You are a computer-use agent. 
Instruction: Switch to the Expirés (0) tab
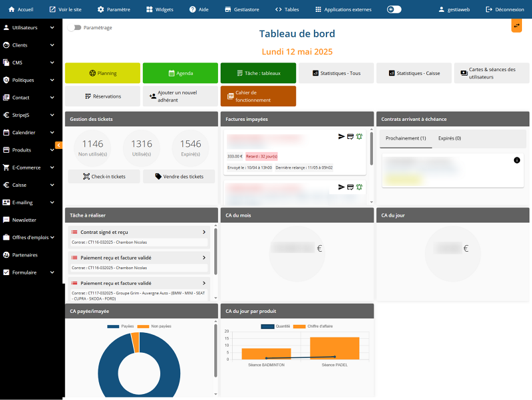tap(450, 138)
